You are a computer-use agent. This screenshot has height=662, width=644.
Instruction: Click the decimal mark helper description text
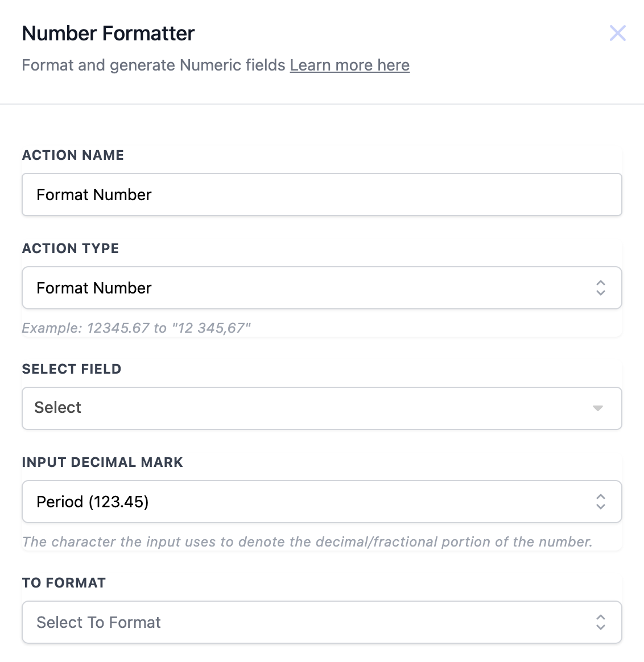tap(307, 542)
